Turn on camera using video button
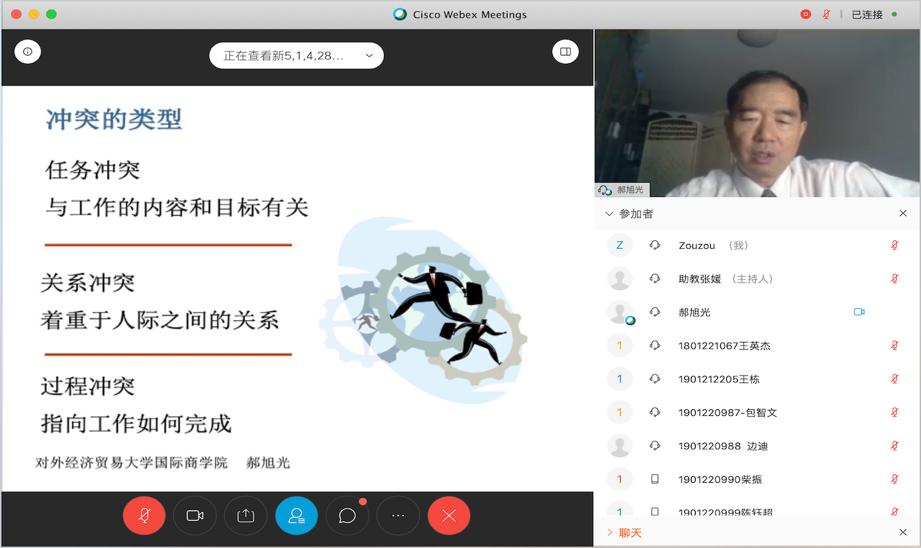Image resolution: width=921 pixels, height=548 pixels. point(195,516)
